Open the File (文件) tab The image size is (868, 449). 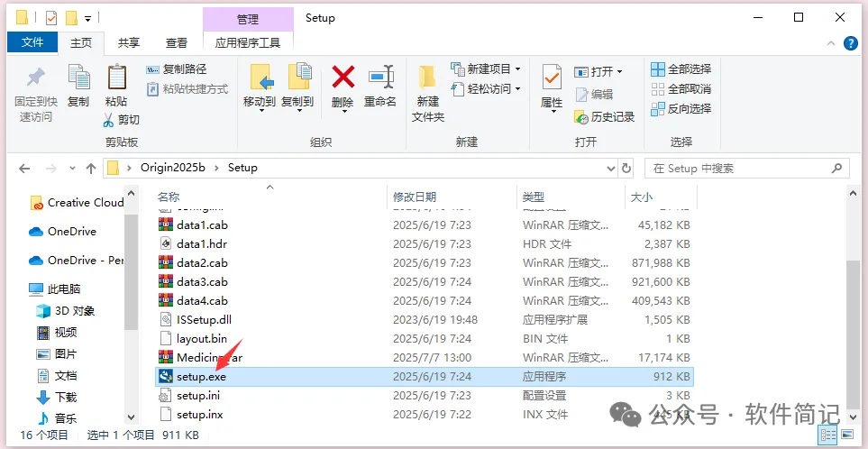[32, 42]
